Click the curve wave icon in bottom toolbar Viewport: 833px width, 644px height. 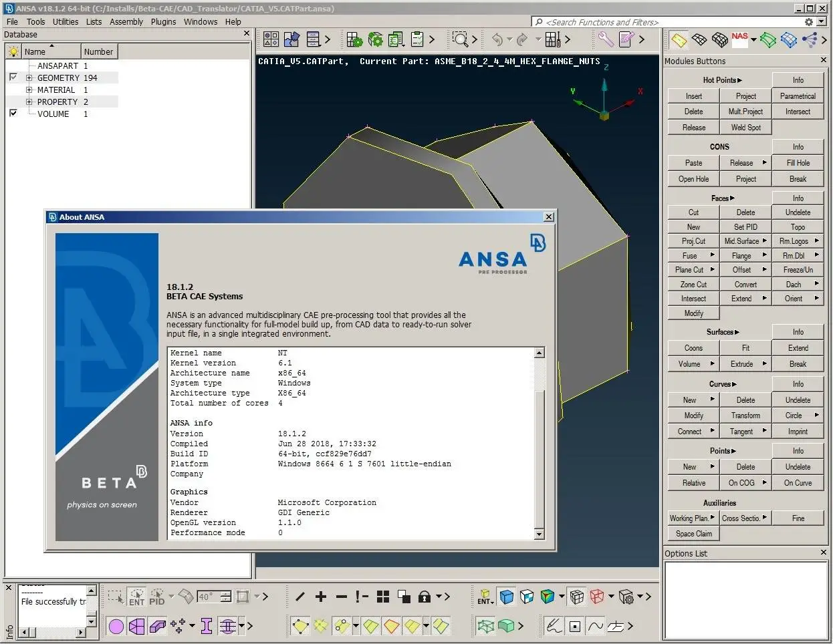pyautogui.click(x=595, y=626)
